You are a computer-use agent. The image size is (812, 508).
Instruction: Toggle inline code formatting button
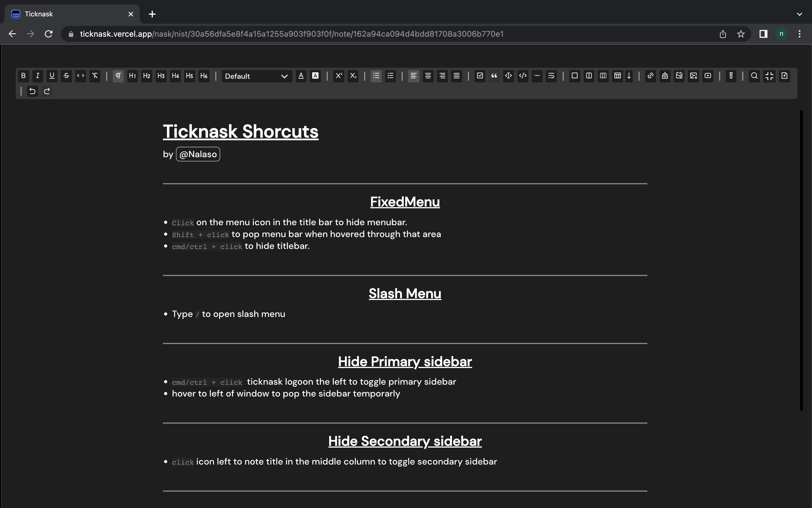point(81,76)
